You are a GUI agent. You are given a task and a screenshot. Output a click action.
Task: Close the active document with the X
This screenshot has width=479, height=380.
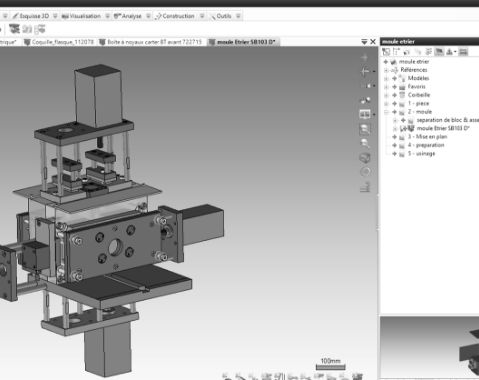click(x=373, y=42)
